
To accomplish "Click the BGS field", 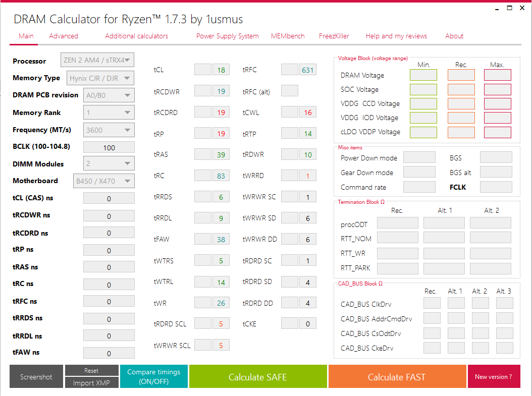I will 496,157.
